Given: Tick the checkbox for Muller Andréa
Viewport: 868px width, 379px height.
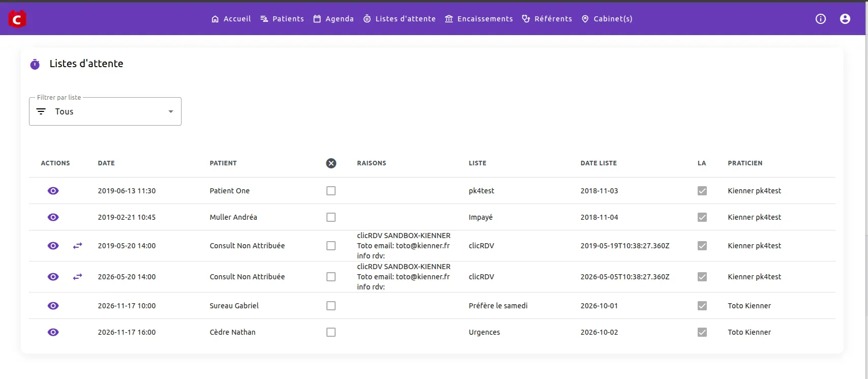Looking at the screenshot, I should [x=331, y=217].
